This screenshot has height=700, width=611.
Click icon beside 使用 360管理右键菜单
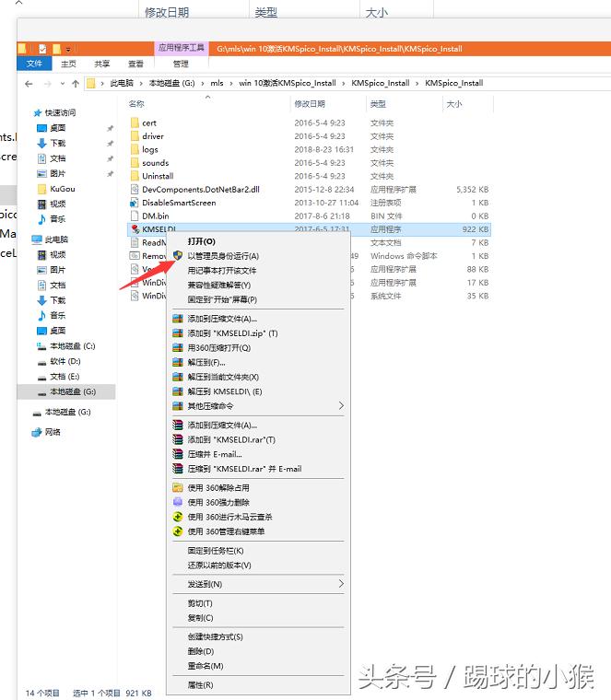click(178, 531)
